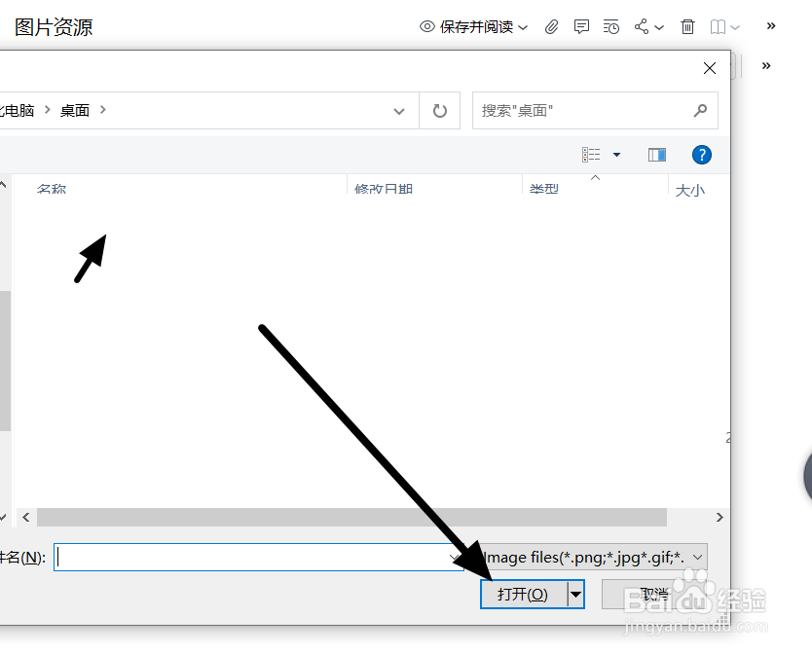Expand the 保存并阅读 dropdown arrow
Screen dimensions: 812x654
tap(523, 27)
